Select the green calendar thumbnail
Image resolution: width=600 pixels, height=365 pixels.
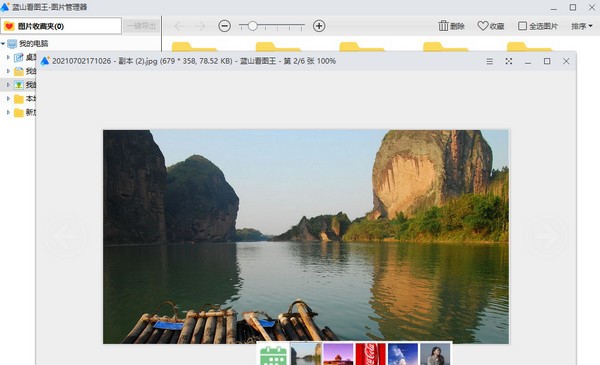click(x=273, y=354)
